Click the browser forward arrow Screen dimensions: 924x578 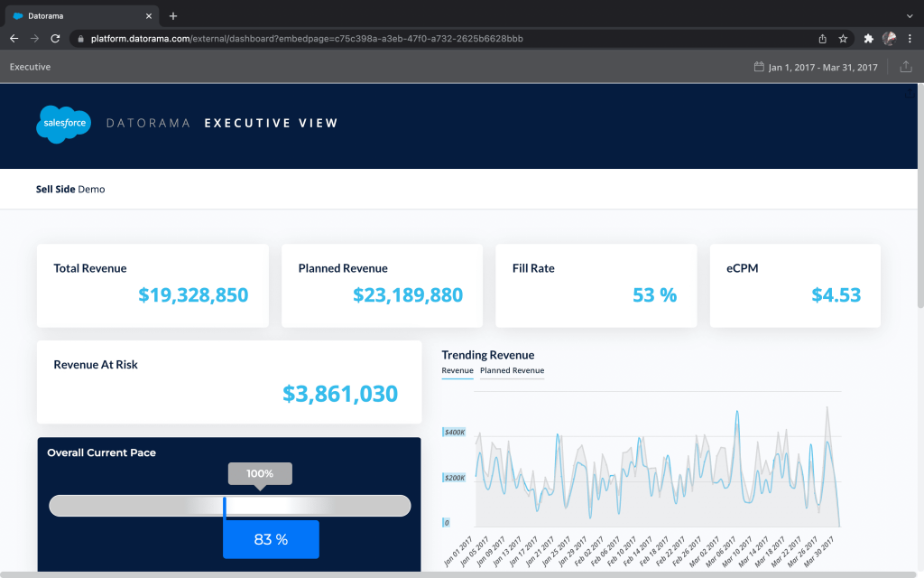click(35, 38)
